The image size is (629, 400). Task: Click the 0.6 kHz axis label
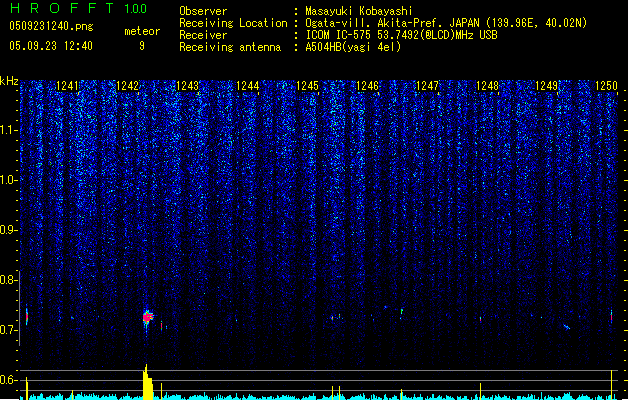coord(8,380)
